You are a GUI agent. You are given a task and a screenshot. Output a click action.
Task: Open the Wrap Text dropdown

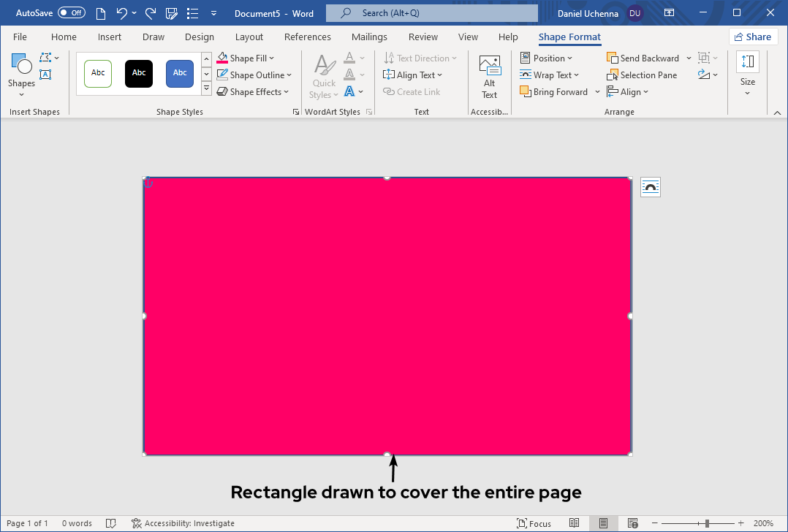coord(549,75)
